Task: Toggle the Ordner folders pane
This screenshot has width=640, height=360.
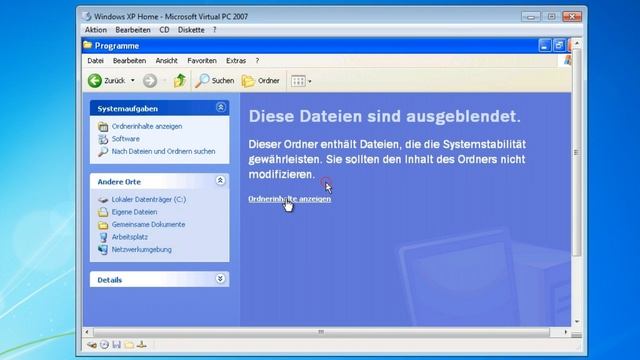Action: 261,81
